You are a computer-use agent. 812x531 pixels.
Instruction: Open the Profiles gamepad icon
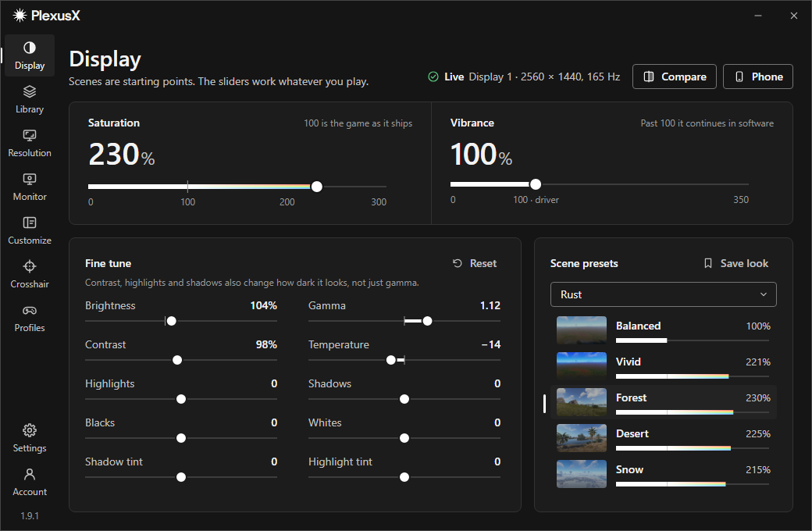tap(30, 310)
